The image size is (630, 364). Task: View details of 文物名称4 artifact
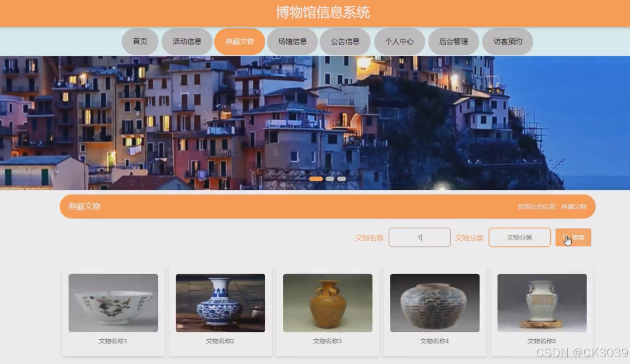[434, 303]
